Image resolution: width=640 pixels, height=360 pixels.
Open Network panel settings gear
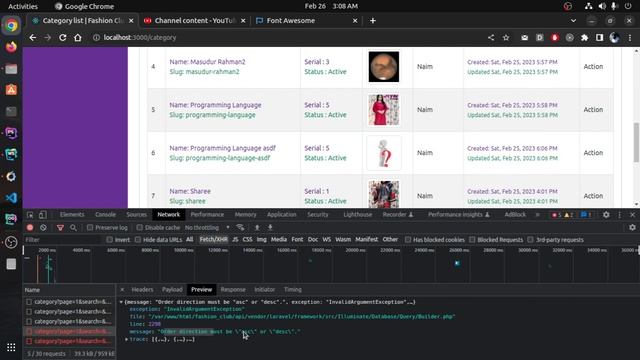click(x=632, y=227)
